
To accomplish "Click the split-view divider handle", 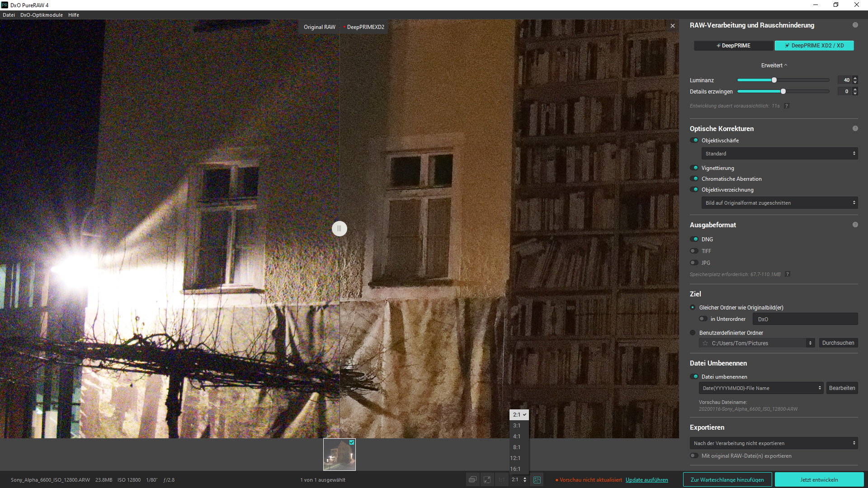I will coord(340,229).
